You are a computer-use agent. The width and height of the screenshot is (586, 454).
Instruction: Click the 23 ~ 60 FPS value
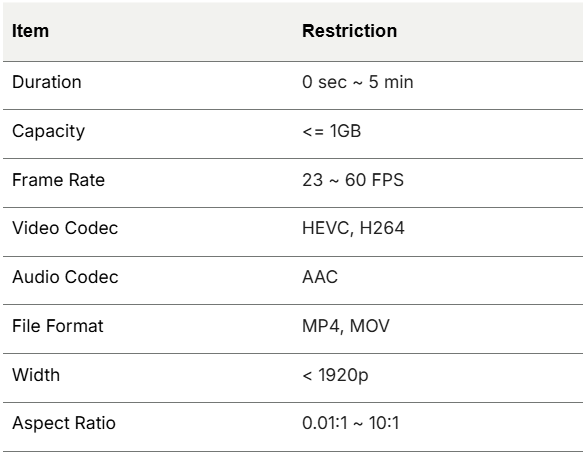353,180
